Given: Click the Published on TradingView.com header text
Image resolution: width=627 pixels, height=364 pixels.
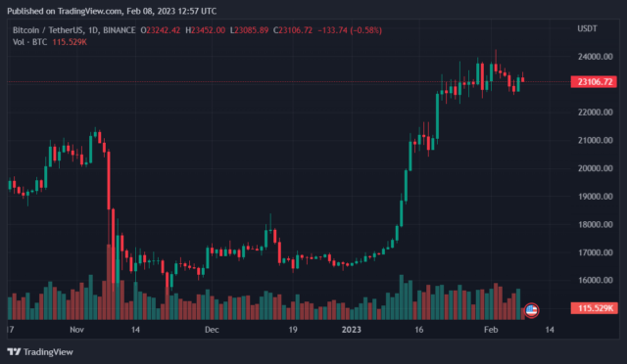Looking at the screenshot, I should 112,11.
